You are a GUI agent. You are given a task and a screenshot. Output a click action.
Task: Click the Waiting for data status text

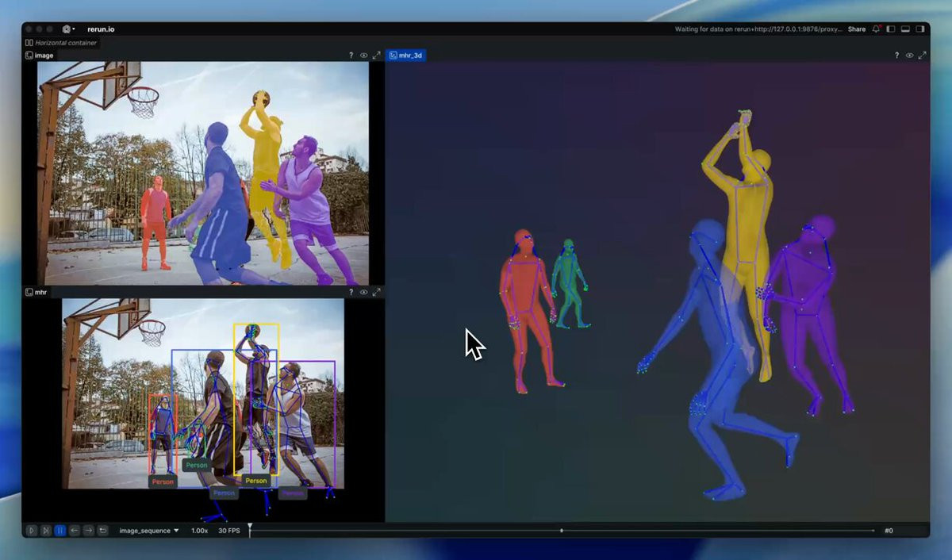(758, 29)
